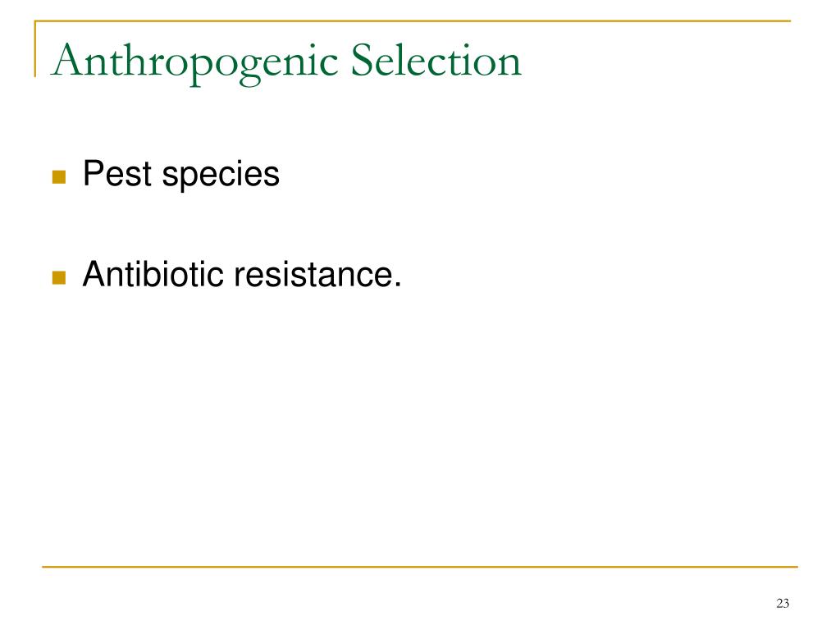Click the gold horizontal line above the title
840x630 pixels.
coord(413,21)
